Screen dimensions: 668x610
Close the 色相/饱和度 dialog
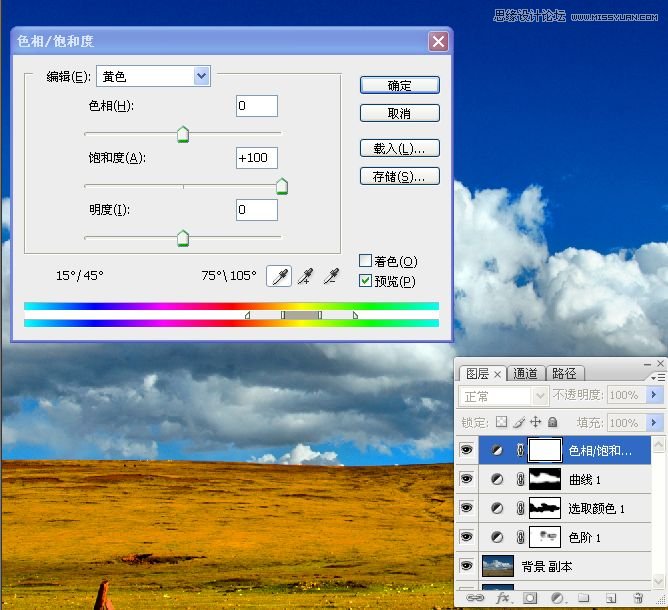438,41
